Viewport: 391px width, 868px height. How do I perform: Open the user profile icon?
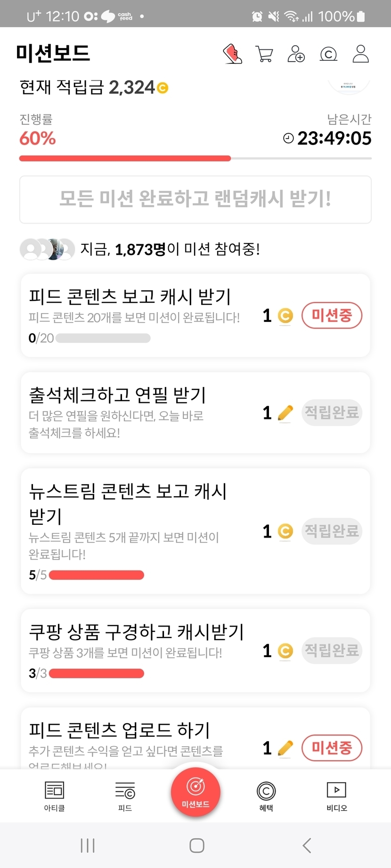[x=360, y=54]
